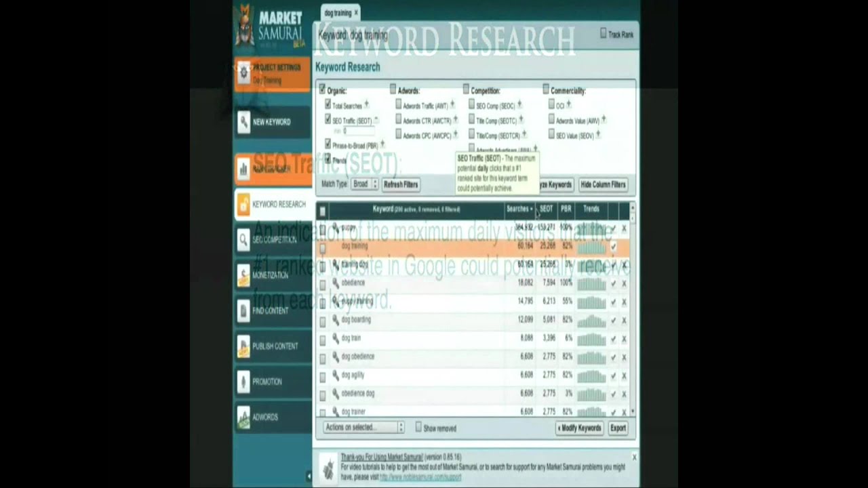Viewport: 868px width, 488px height.
Task: Click the key icon beside dog agility
Action: 336,375
